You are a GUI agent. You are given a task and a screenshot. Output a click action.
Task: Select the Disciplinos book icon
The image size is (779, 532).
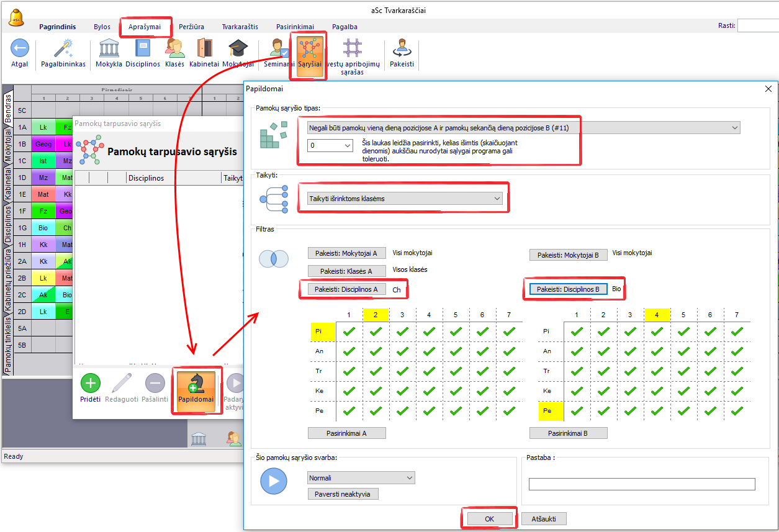143,48
